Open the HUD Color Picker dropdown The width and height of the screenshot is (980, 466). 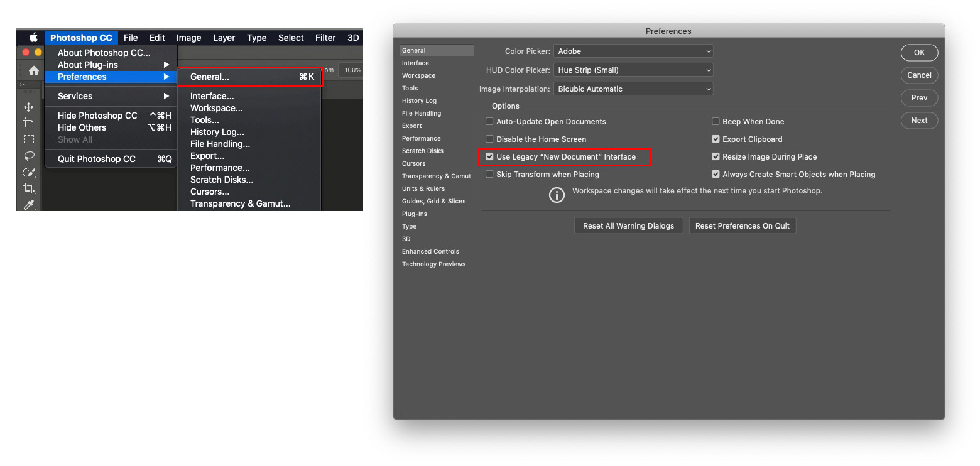(633, 70)
